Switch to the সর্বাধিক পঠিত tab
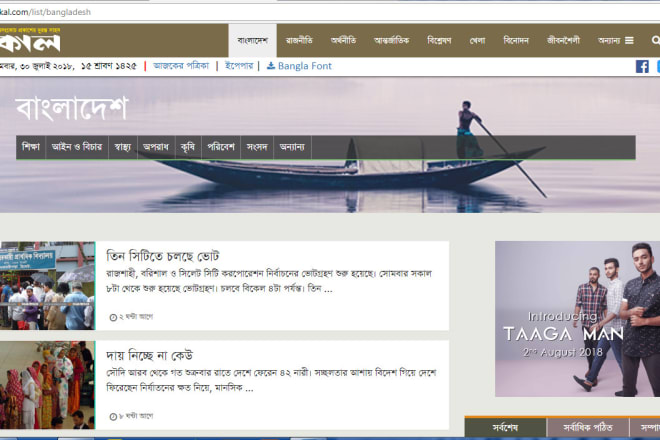Viewport: 660px width, 440px height. coord(588,428)
